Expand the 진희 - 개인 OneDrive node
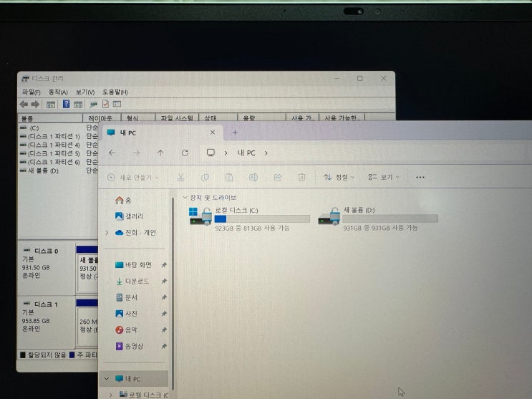 107,233
